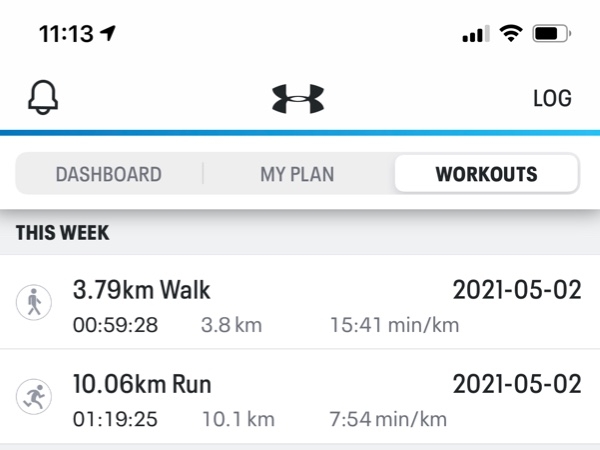Tap the walking figure workout icon

[x=34, y=302]
